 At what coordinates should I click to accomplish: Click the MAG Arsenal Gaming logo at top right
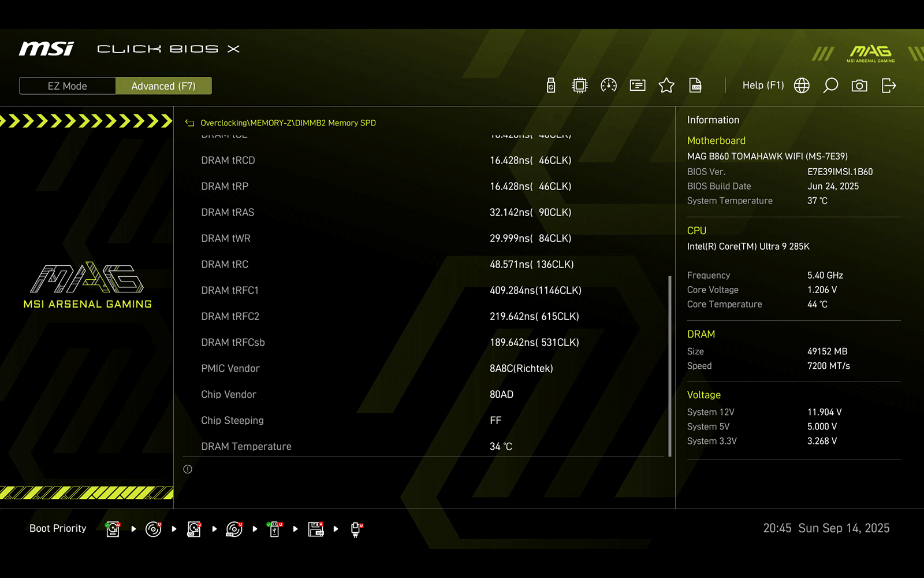click(x=871, y=54)
